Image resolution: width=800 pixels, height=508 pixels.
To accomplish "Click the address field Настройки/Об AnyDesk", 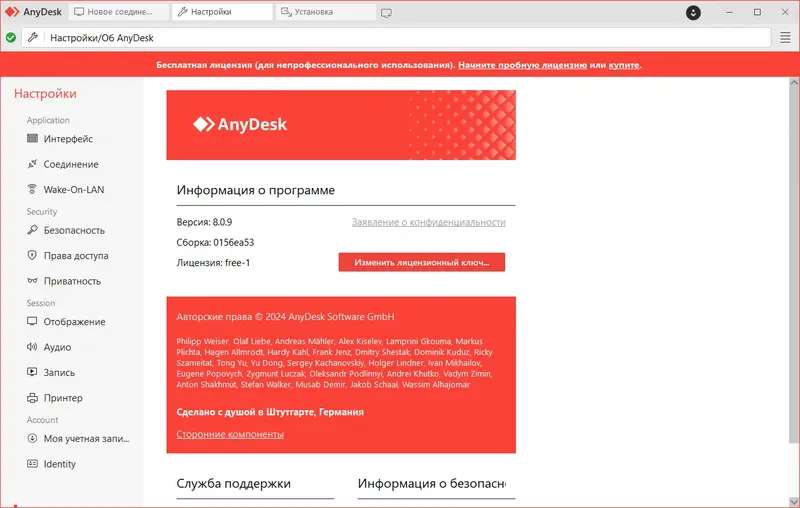I will coord(396,38).
